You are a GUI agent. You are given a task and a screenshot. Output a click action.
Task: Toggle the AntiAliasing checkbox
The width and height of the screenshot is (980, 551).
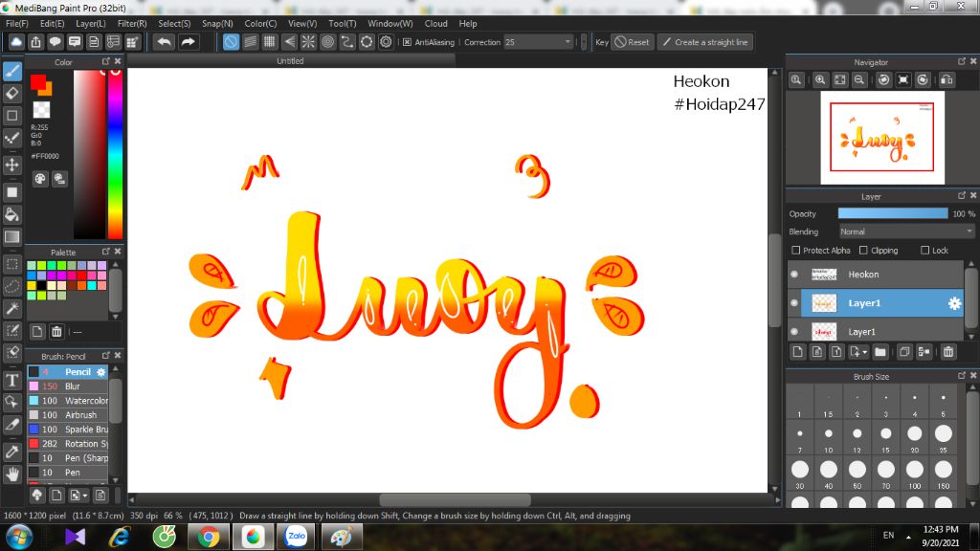(407, 42)
